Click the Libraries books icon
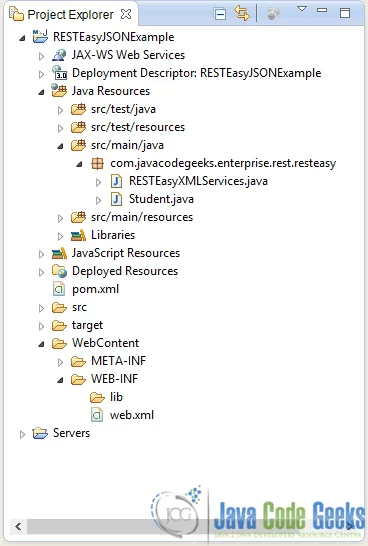368x546 pixels. click(78, 235)
